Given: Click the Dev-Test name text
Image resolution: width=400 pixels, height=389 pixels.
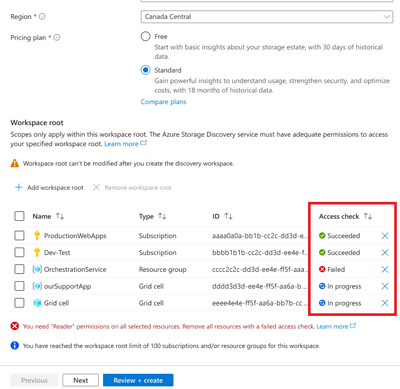Looking at the screenshot, I should pyautogui.click(x=57, y=252).
